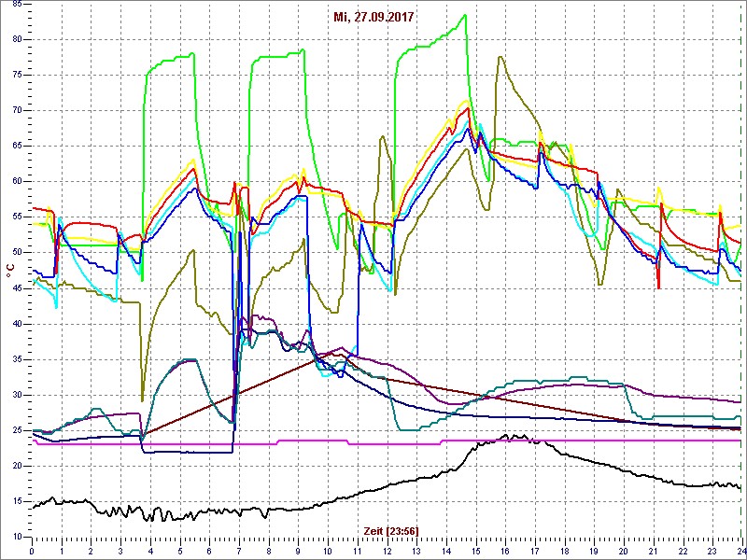747x560 pixels.
Task: Select the 85 value on temperature axis
Action: 16,5
